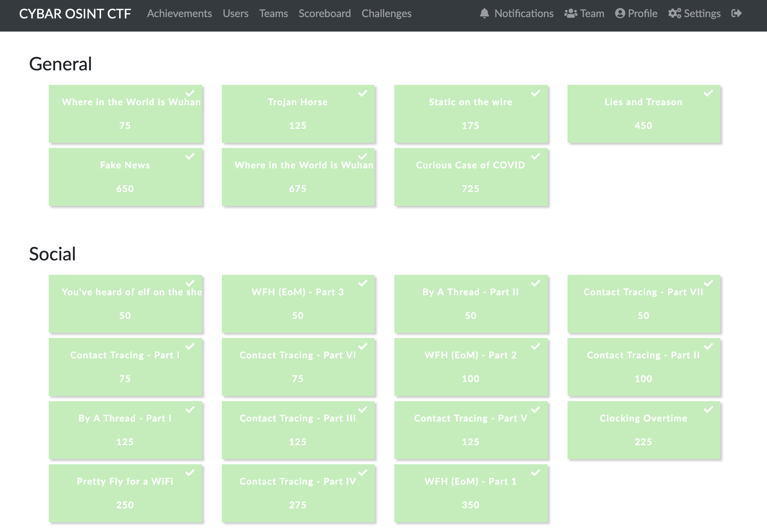Viewport: 767px width, 532px height.
Task: Click the Settings gears icon
Action: pos(674,13)
